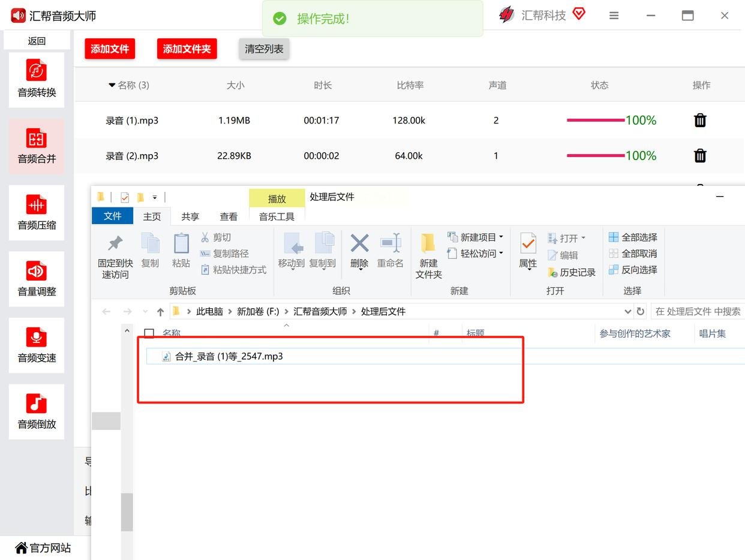This screenshot has height=560, width=745.
Task: Select the 音频合并 audio merge tool
Action: coord(37,146)
